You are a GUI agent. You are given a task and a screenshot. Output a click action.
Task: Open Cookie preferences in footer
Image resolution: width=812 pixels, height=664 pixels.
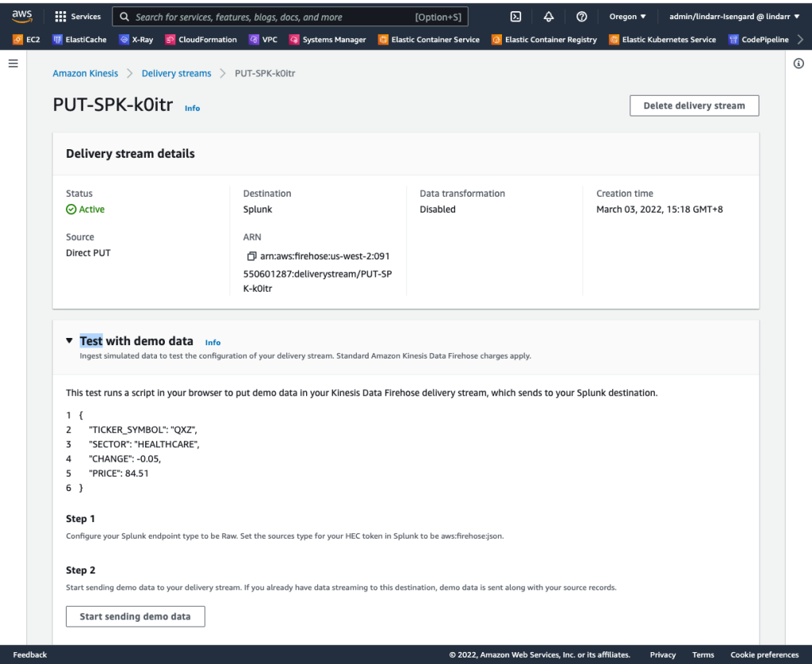coord(765,654)
